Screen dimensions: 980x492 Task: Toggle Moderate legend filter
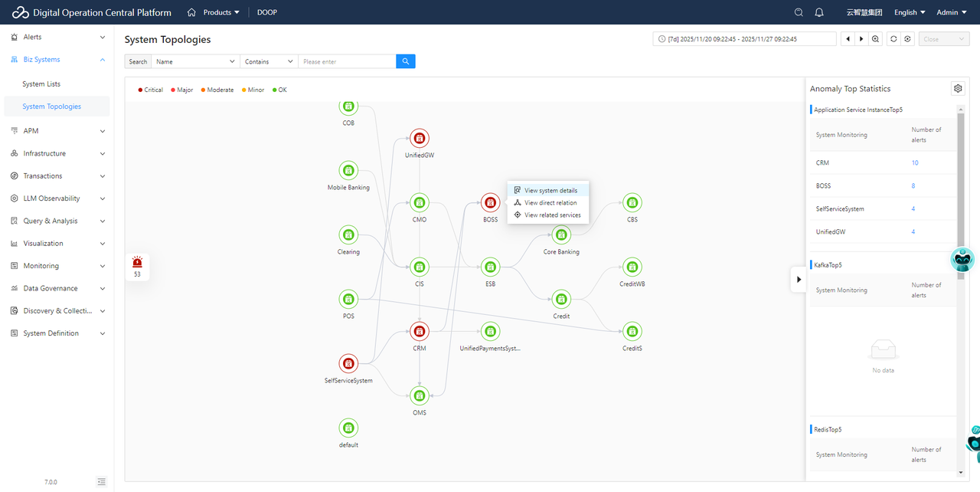pyautogui.click(x=217, y=90)
